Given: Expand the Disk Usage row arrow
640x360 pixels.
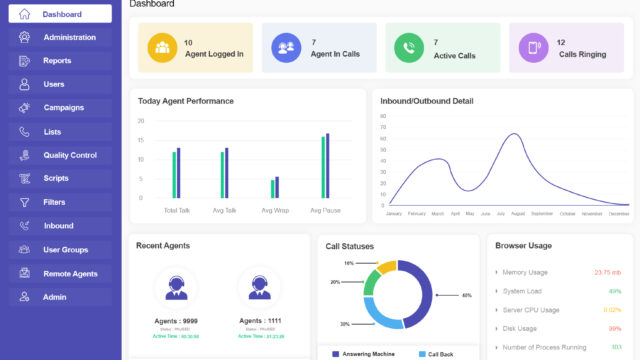Looking at the screenshot, I should (x=496, y=329).
